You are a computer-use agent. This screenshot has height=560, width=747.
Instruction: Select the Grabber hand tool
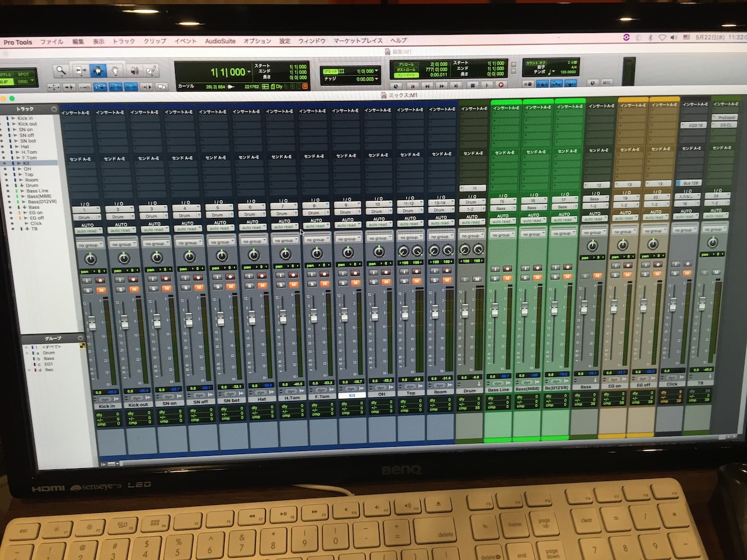coord(114,70)
